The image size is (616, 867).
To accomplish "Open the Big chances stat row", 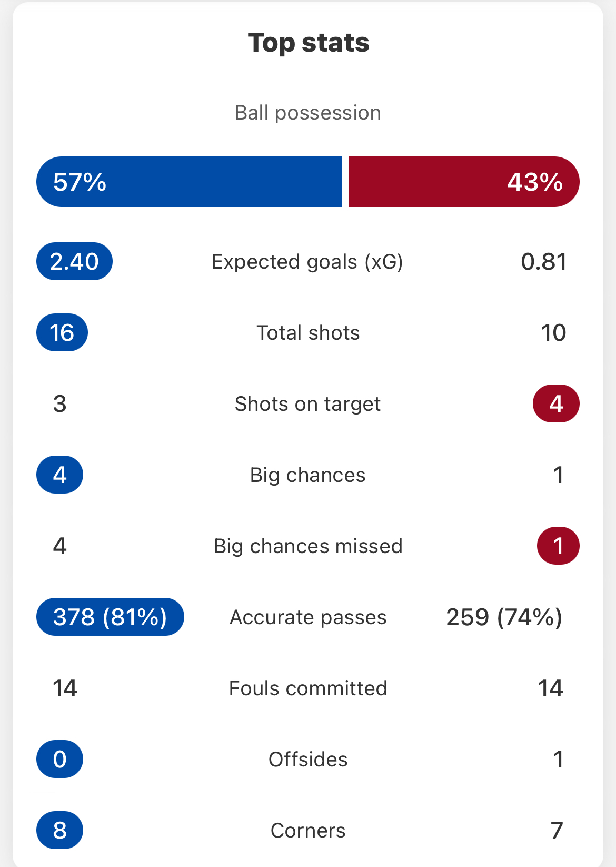I will 308,475.
